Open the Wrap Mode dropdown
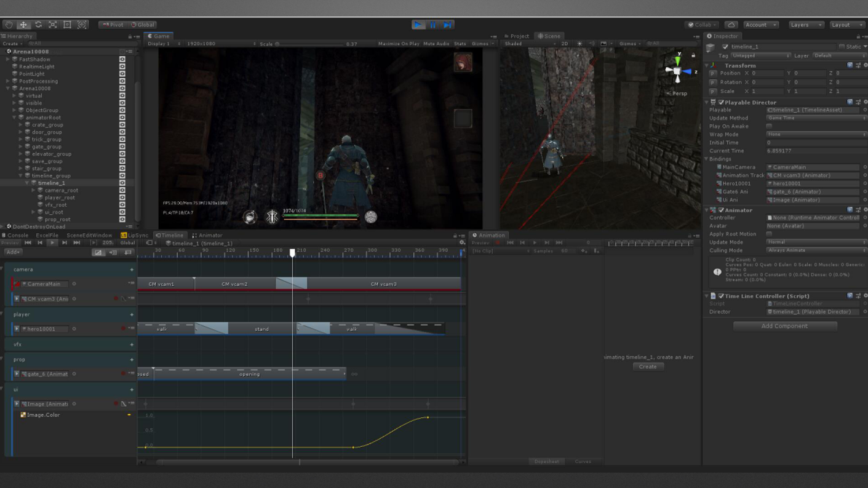This screenshot has width=868, height=488. pyautogui.click(x=816, y=134)
